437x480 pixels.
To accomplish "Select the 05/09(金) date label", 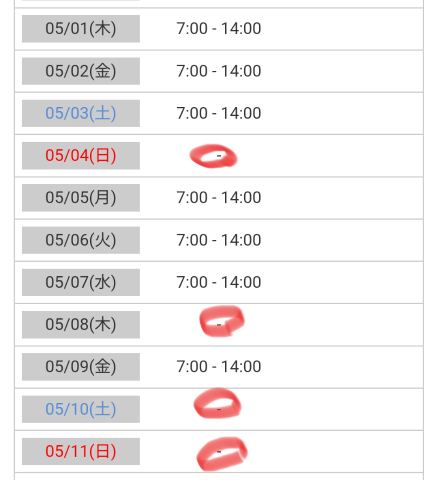I will 81,367.
